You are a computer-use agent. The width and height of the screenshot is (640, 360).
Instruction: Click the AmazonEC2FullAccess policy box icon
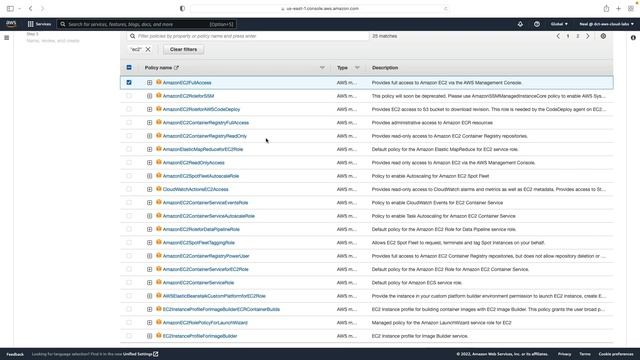(159, 82)
